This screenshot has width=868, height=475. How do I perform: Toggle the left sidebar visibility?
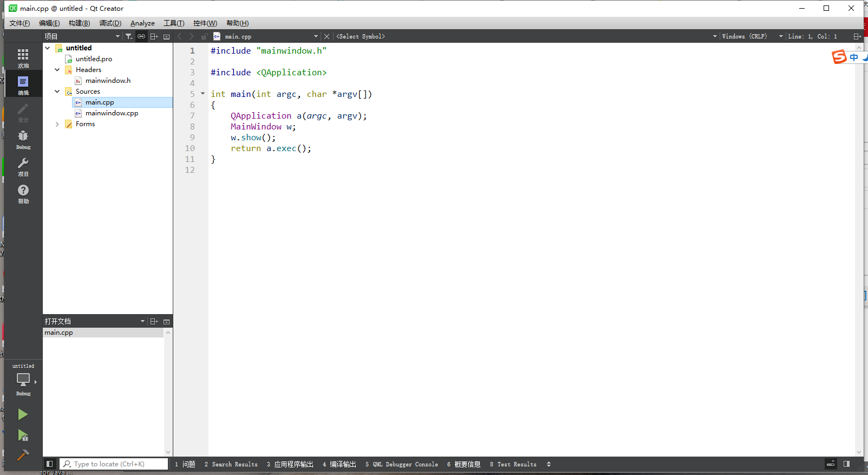pyautogui.click(x=49, y=464)
